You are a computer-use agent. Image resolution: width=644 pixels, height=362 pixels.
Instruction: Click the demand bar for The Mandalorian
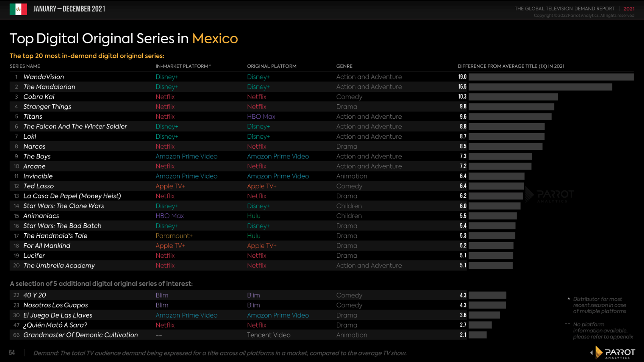540,87
